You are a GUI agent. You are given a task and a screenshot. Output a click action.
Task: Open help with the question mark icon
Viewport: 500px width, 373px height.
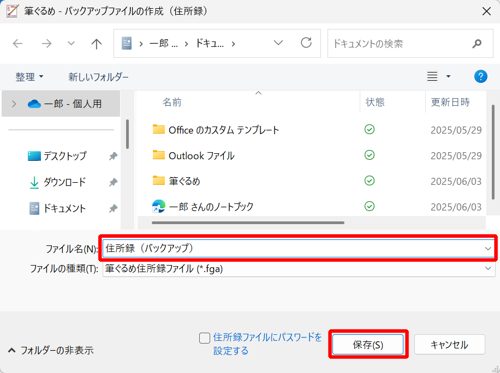[x=480, y=76]
